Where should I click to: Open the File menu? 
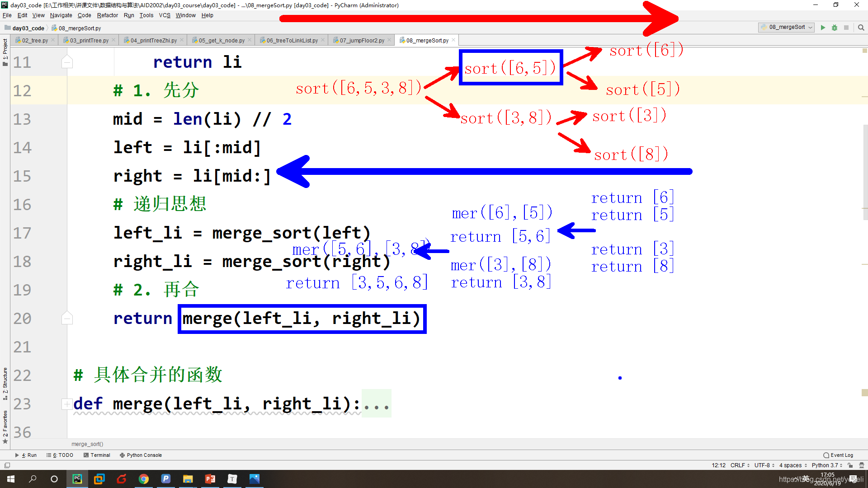coord(7,15)
